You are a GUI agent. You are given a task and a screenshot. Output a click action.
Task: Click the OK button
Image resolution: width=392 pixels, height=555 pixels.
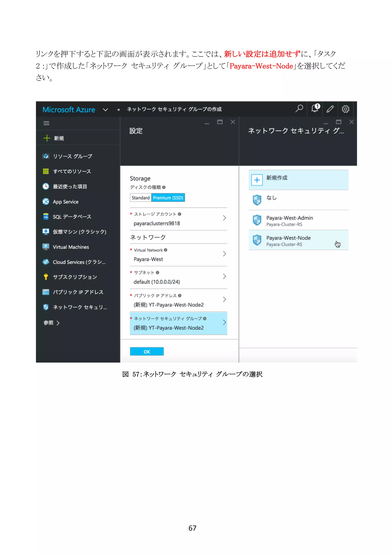[x=147, y=352]
